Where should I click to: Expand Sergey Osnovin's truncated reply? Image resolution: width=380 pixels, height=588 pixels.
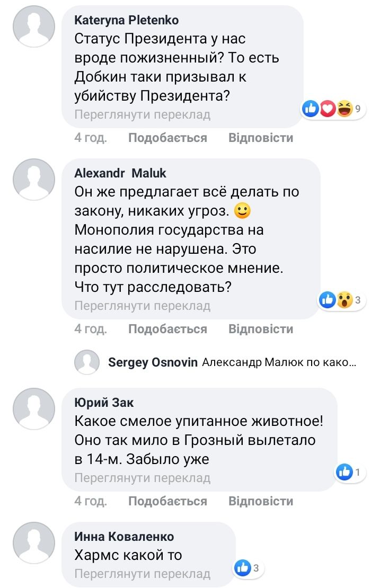pos(279,363)
